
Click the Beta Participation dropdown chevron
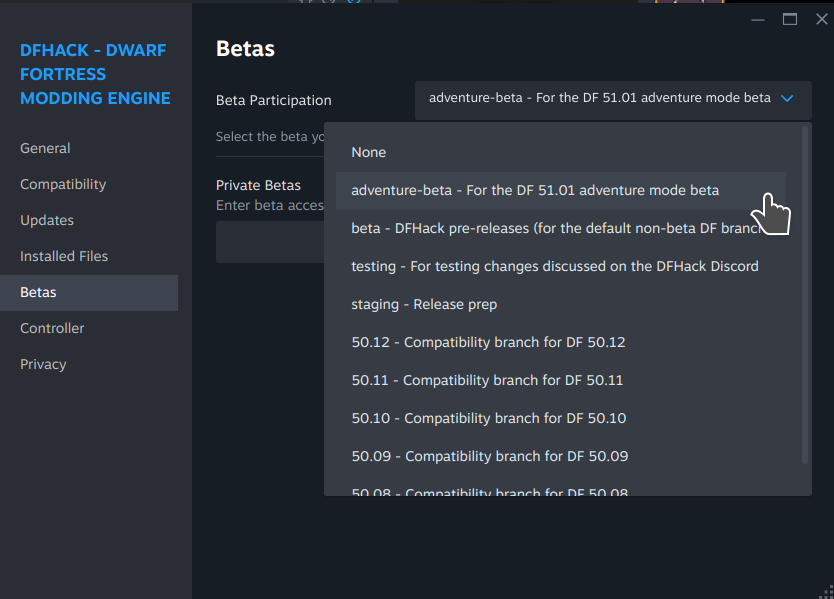coord(787,99)
